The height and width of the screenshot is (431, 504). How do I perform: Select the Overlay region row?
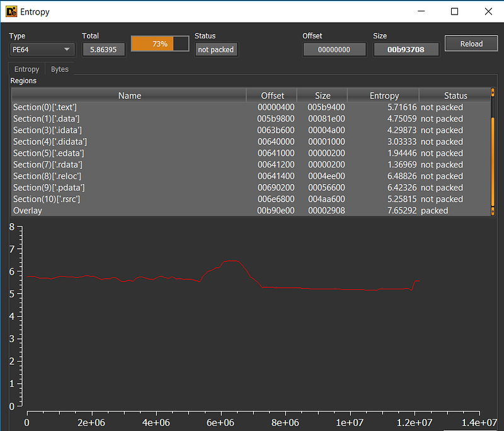pos(251,210)
